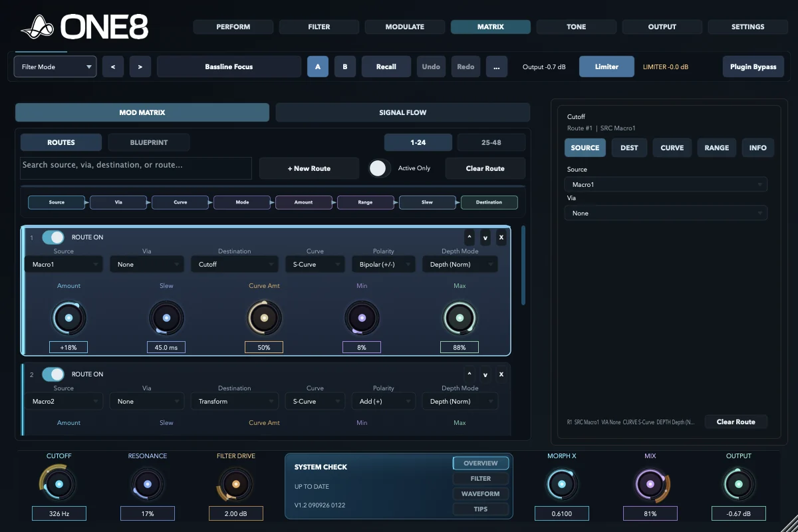Open the SIGNAL FLOW tab
798x532 pixels.
[403, 112]
